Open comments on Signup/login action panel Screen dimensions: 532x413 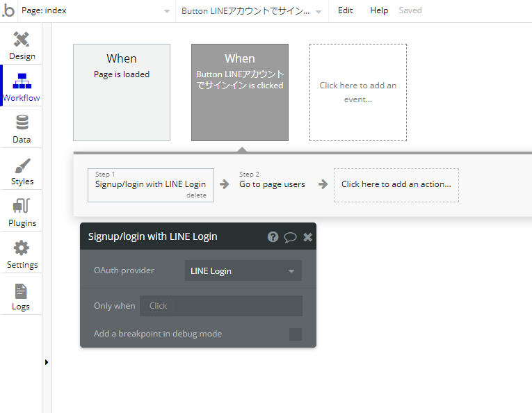pos(290,237)
